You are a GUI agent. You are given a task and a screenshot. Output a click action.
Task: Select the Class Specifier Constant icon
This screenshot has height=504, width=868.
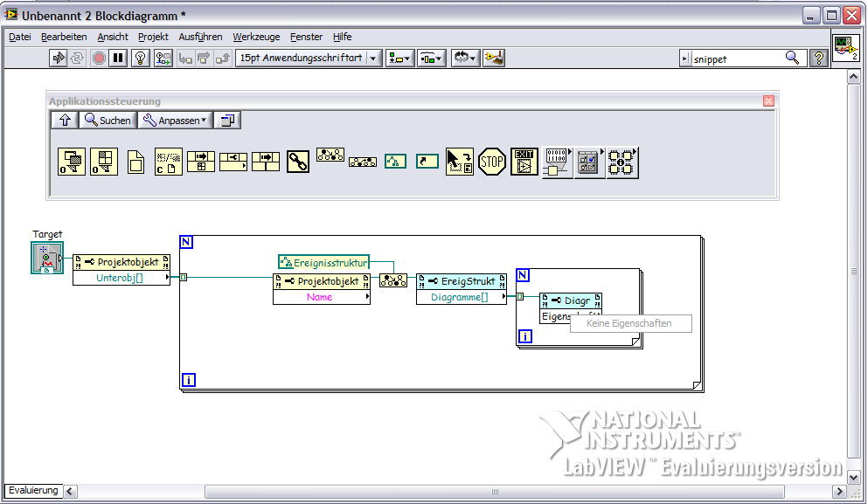click(395, 162)
